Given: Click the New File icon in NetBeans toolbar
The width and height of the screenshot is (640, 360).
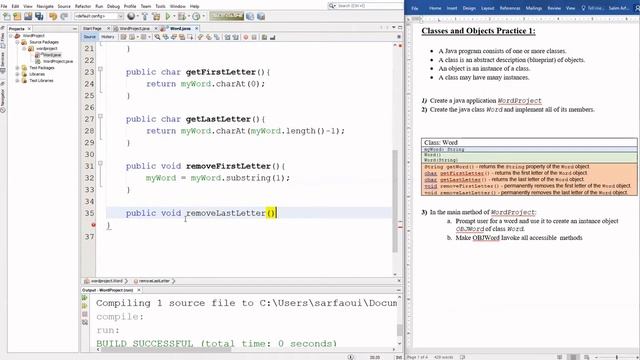Looking at the screenshot, I should [7, 16].
